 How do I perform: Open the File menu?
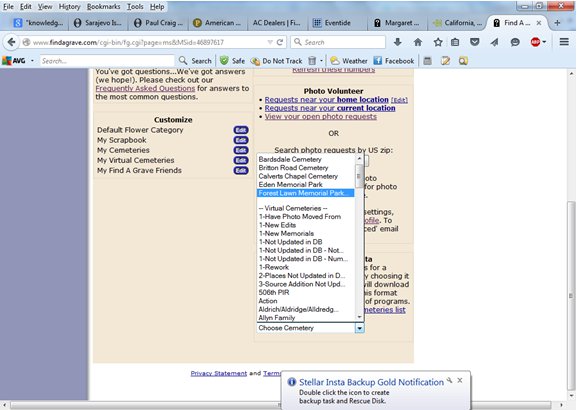[8, 7]
